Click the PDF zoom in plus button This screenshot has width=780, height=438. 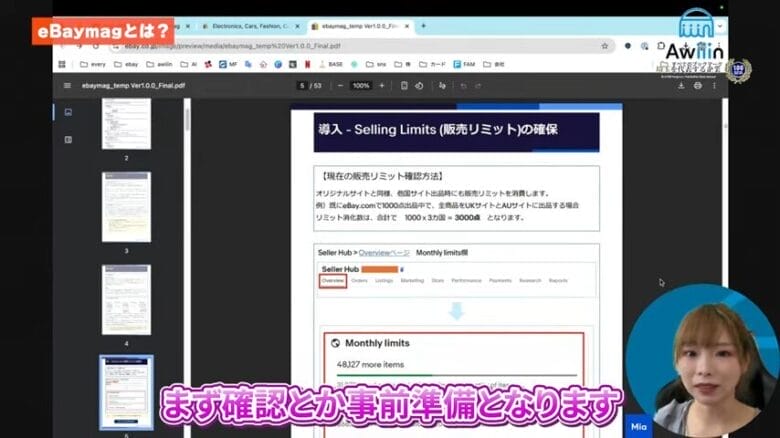click(382, 86)
